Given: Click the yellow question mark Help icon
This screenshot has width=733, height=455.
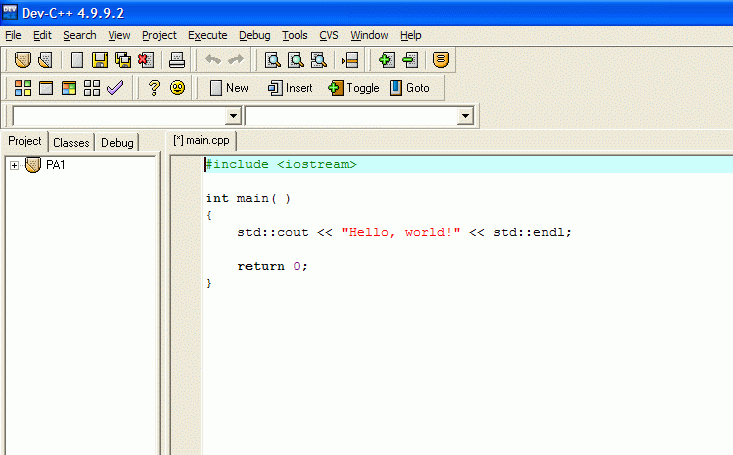Looking at the screenshot, I should coord(154,87).
